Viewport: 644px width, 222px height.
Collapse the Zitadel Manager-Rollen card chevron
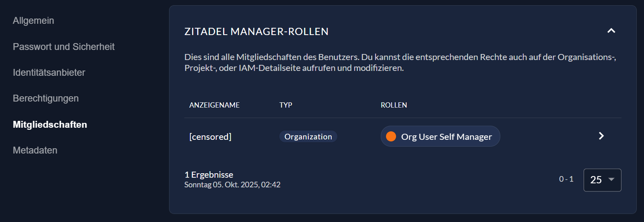click(x=611, y=31)
